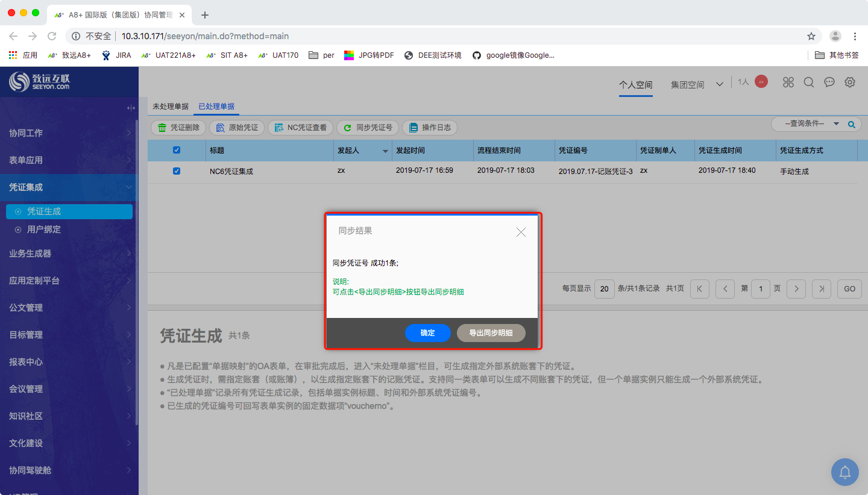
Task: Expand the 集团空间 dropdown arrow
Action: [x=719, y=85]
